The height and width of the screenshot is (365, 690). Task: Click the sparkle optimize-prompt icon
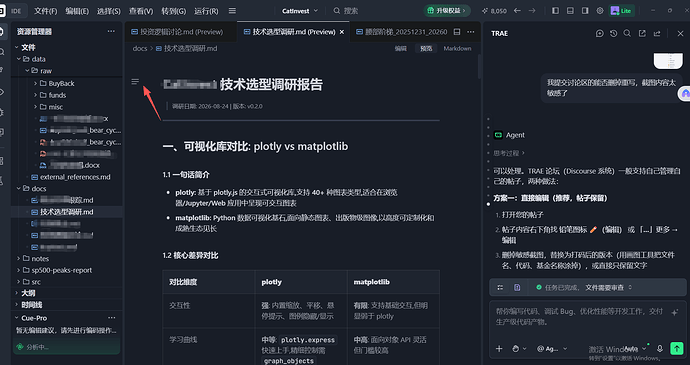(x=674, y=312)
